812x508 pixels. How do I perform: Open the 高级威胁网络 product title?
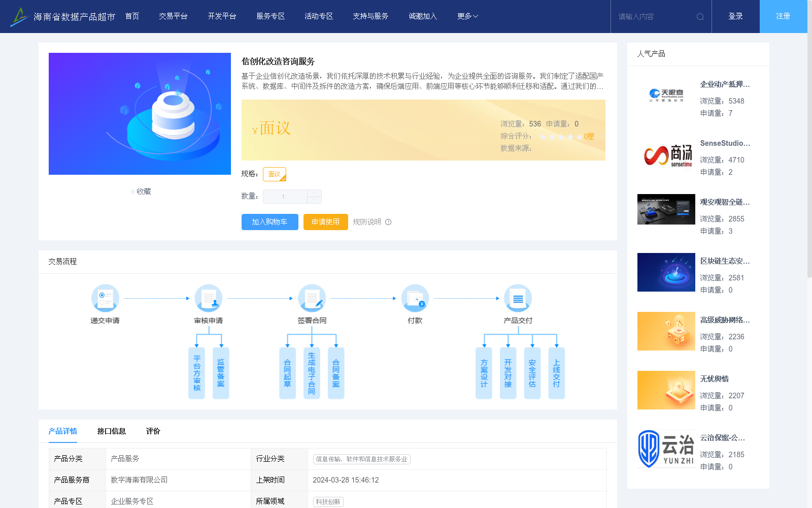(x=725, y=320)
